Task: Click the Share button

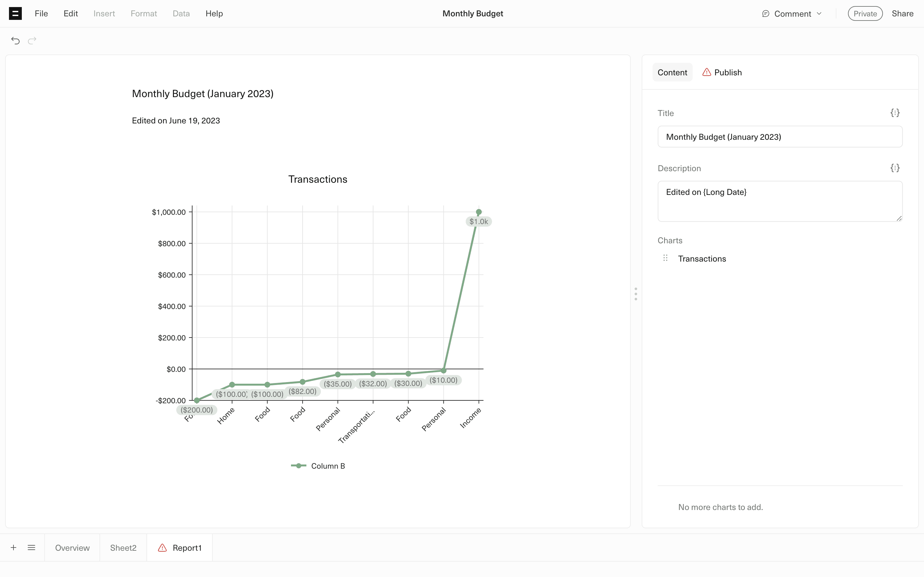Action: pos(902,14)
